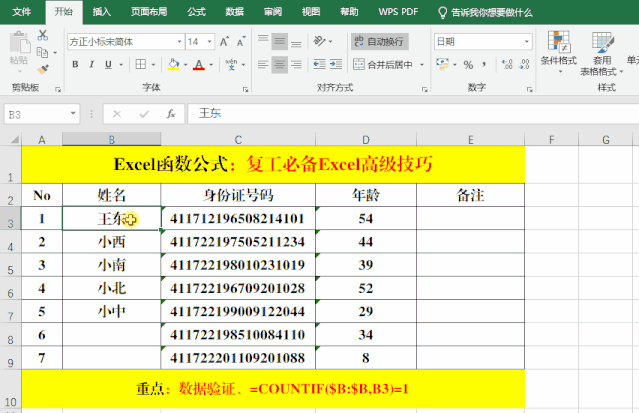This screenshot has height=413, width=639.
Task: Switch to the 页面布局 Page Layout tab
Action: [149, 12]
